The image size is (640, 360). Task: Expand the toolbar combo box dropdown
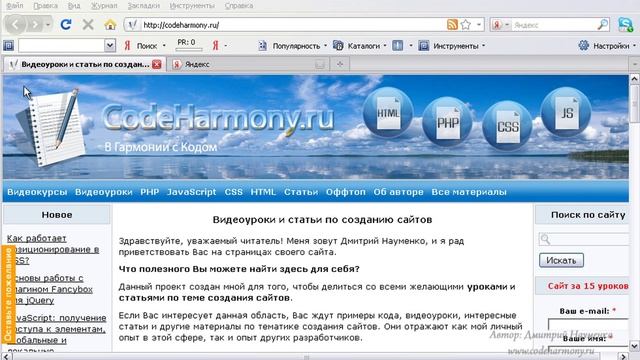coord(110,45)
